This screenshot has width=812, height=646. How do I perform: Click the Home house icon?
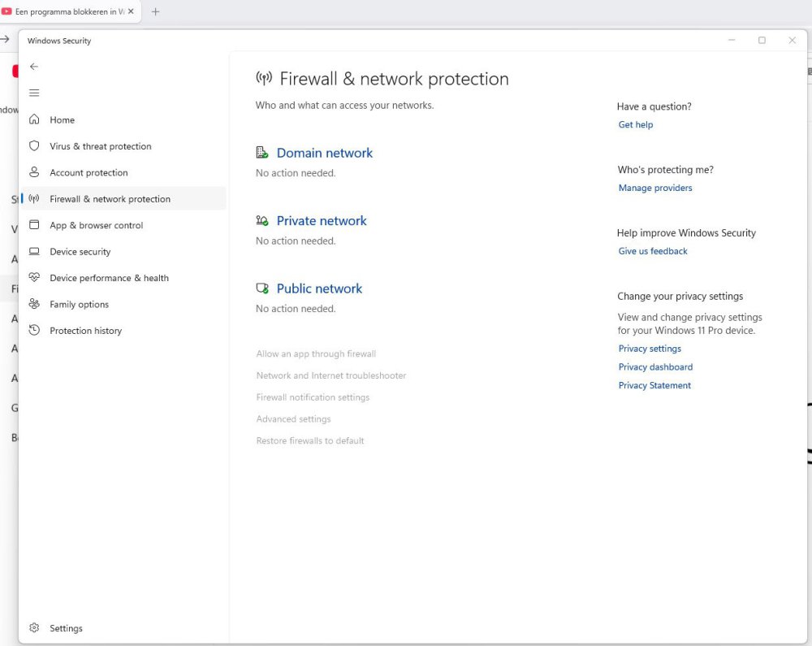(x=34, y=119)
